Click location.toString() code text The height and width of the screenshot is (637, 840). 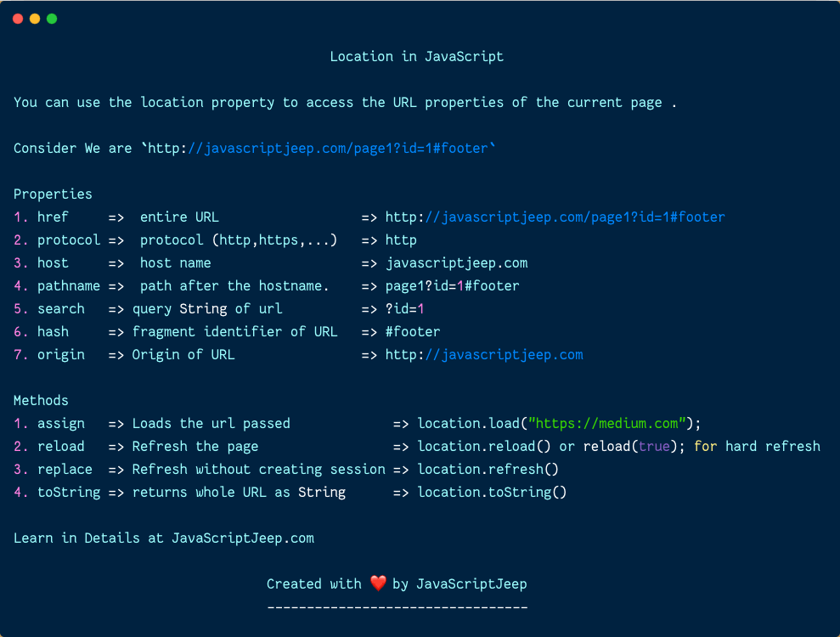coord(492,492)
